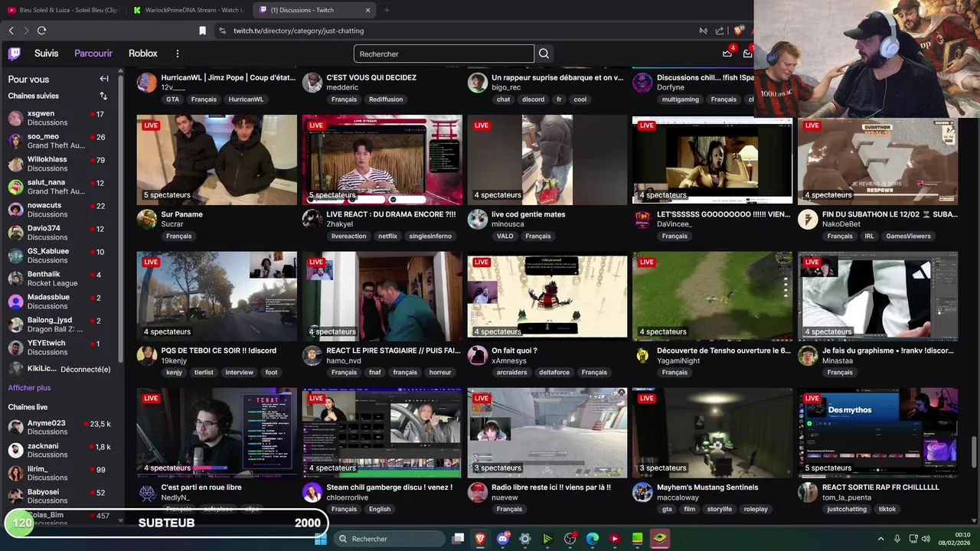This screenshot has width=980, height=551.
Task: Select the roleplay tag
Action: pos(756,509)
